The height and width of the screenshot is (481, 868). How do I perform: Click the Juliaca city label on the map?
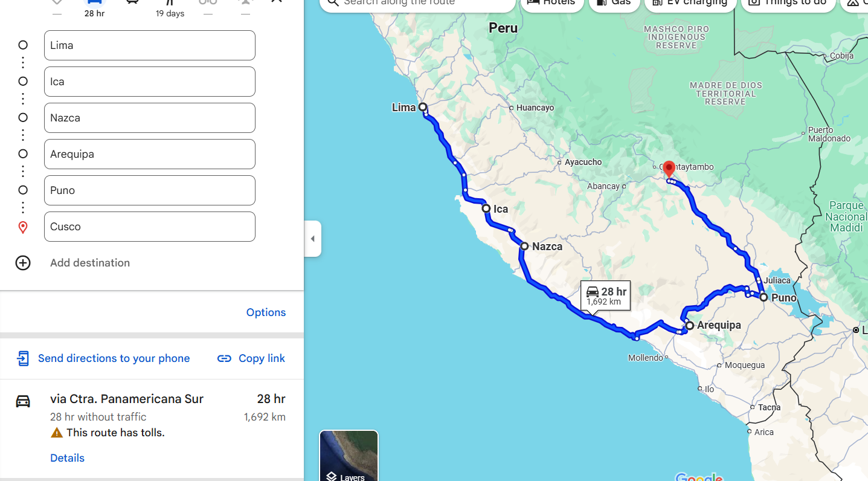777,280
